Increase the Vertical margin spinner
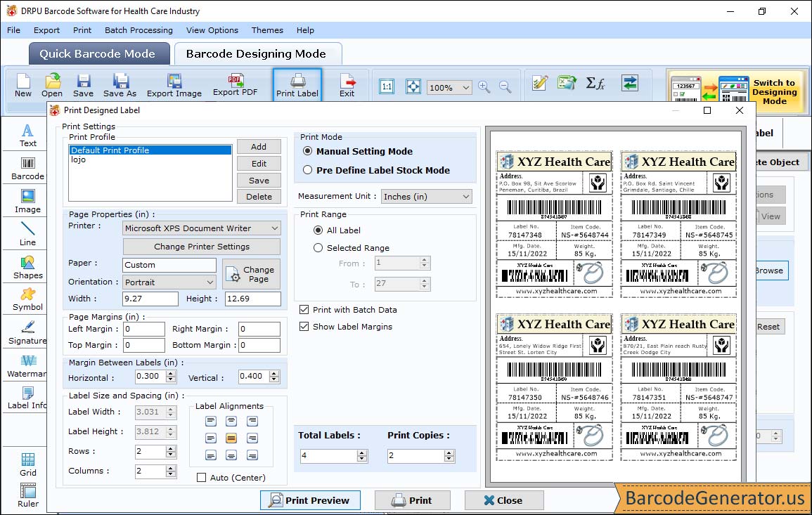This screenshot has width=812, height=515. pos(274,373)
